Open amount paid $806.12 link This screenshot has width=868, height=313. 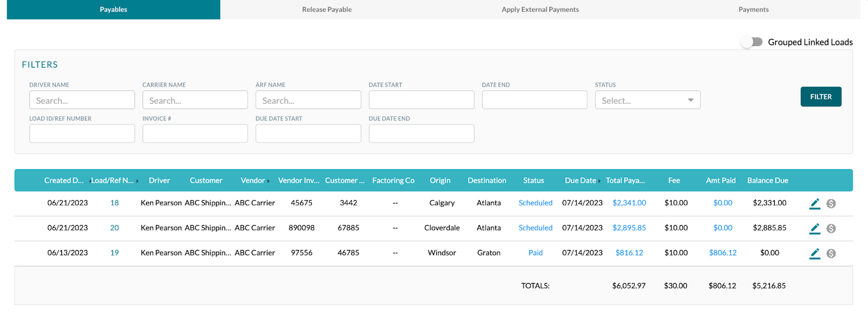723,253
